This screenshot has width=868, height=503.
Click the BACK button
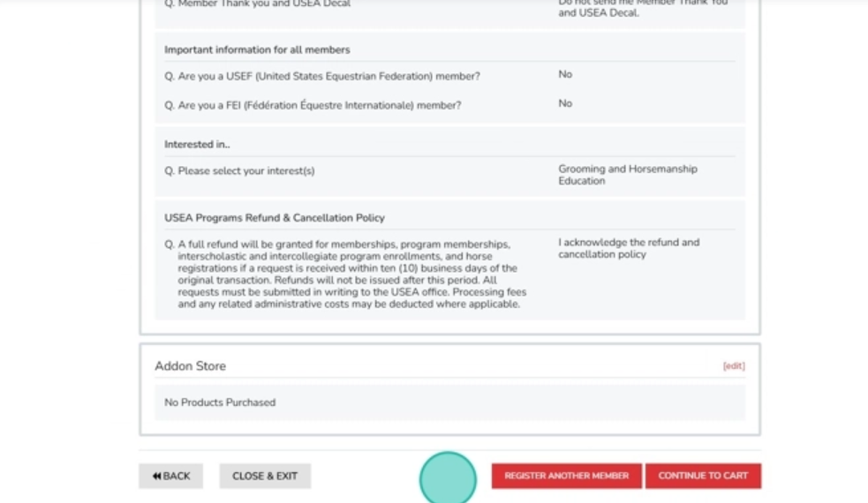170,476
